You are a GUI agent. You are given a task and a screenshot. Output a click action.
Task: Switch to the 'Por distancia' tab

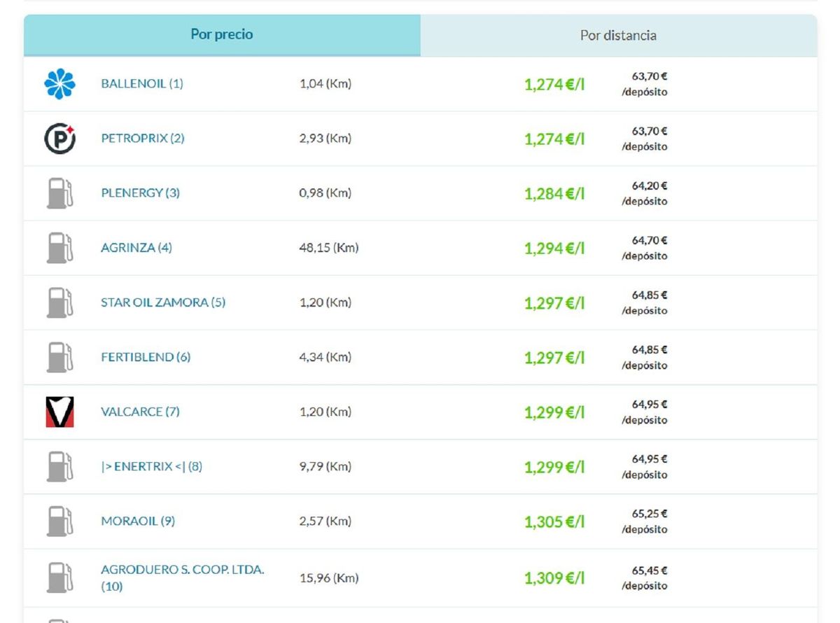coord(619,36)
